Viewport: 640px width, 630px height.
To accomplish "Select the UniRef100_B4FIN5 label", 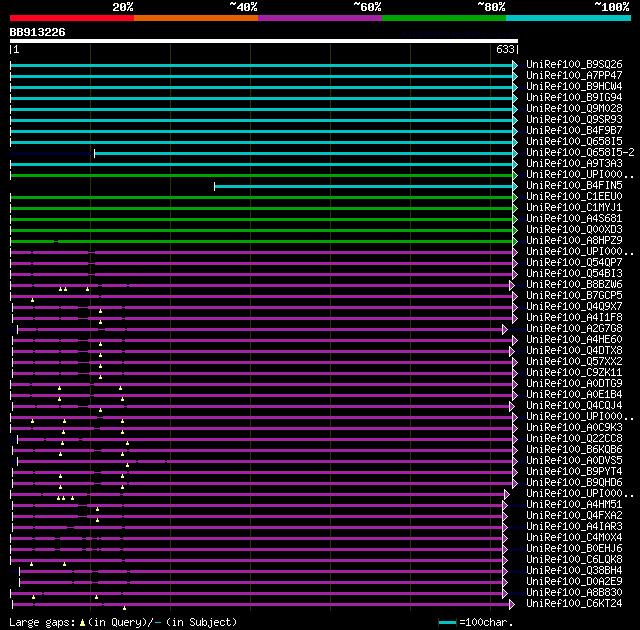I will tap(574, 186).
